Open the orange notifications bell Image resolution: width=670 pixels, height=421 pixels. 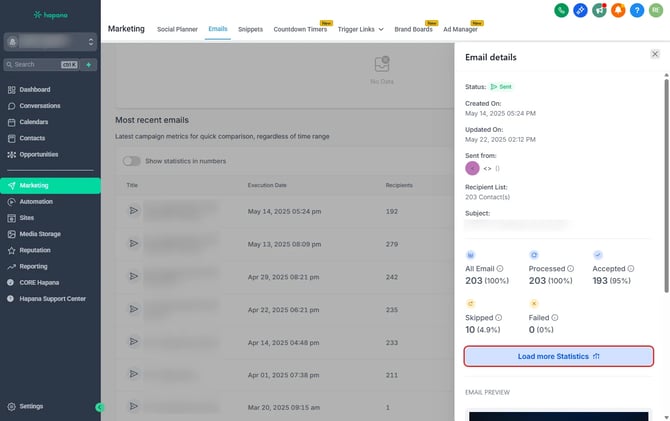(617, 10)
